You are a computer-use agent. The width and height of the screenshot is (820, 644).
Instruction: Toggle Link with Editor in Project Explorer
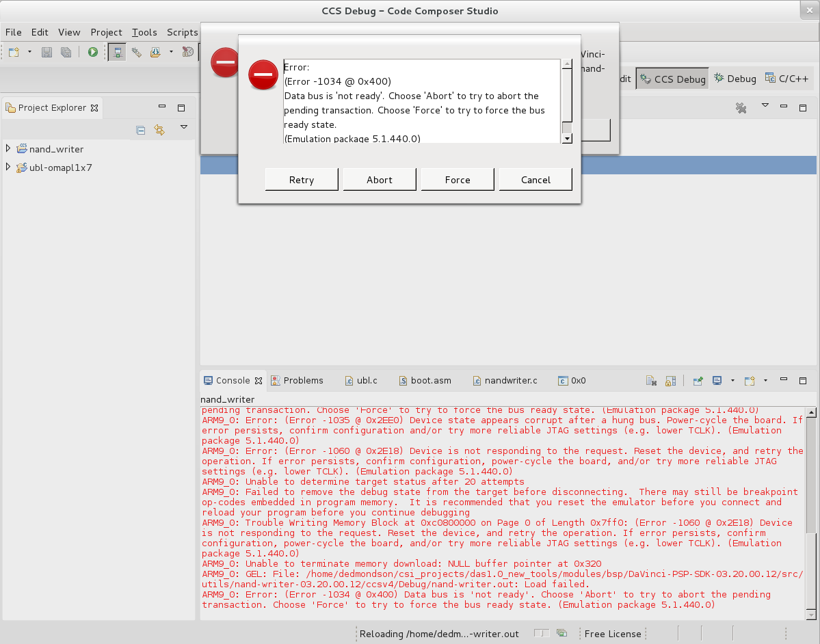[159, 130]
